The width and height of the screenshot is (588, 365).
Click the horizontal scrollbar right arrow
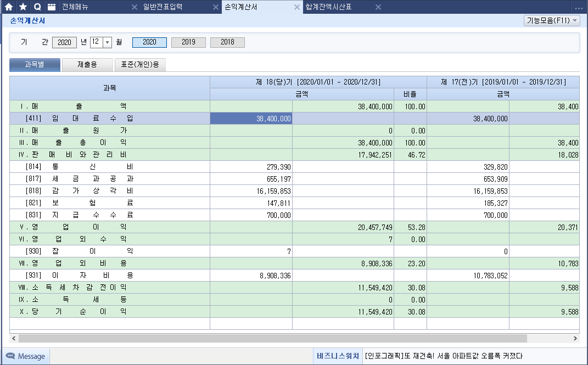(575, 339)
